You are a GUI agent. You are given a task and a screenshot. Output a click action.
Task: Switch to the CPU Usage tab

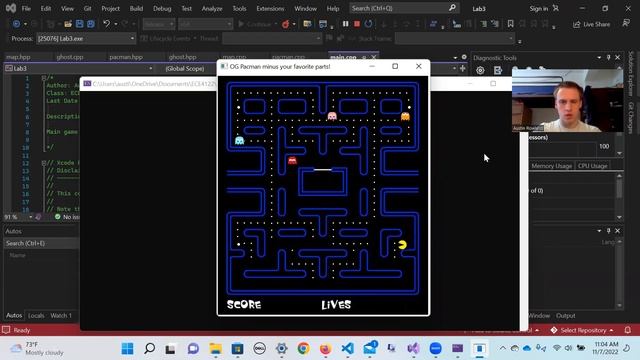pos(592,166)
